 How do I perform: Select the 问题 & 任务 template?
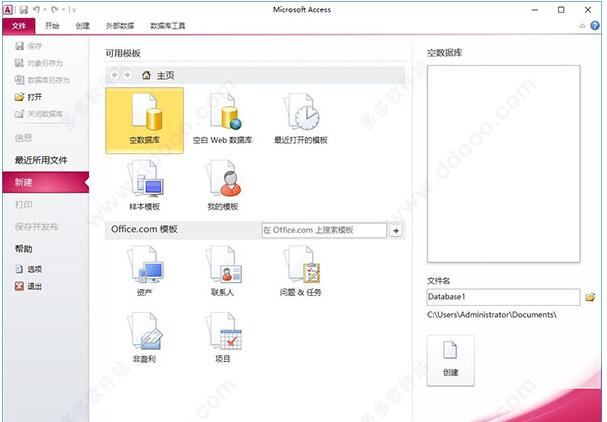(x=301, y=271)
